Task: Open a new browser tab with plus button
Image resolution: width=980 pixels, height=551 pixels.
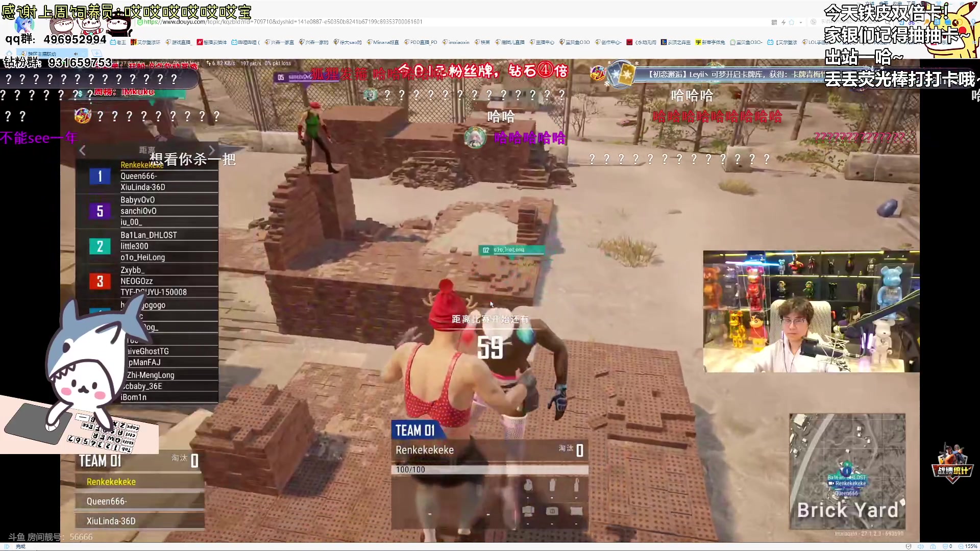Action: [x=96, y=54]
